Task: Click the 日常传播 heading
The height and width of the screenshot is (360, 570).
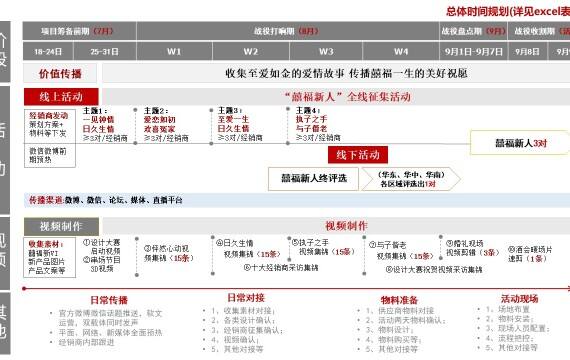Action: coord(109,300)
